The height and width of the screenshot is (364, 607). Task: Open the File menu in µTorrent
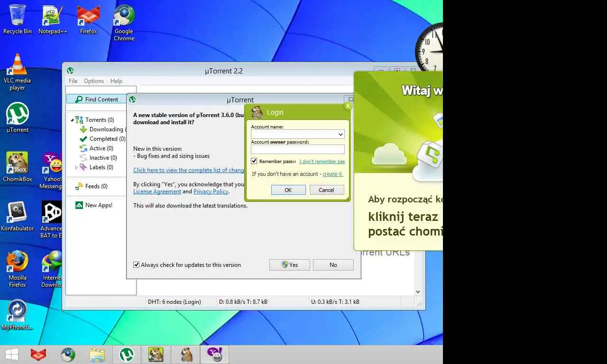(73, 81)
